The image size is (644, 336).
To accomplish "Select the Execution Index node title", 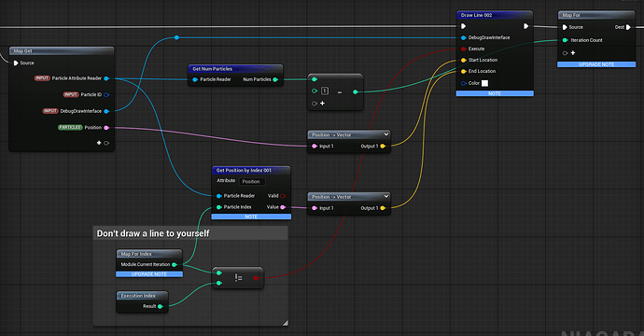I will pos(138,295).
